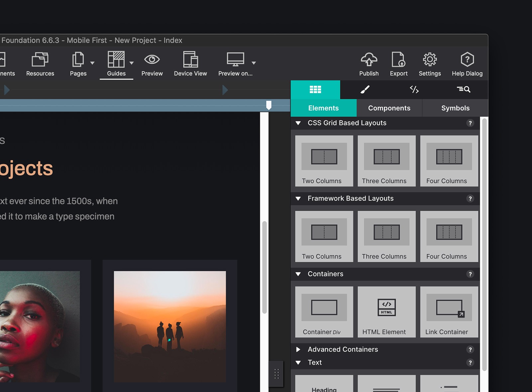Click the Publish cloud icon
This screenshot has width=532, height=392.
[x=369, y=60]
